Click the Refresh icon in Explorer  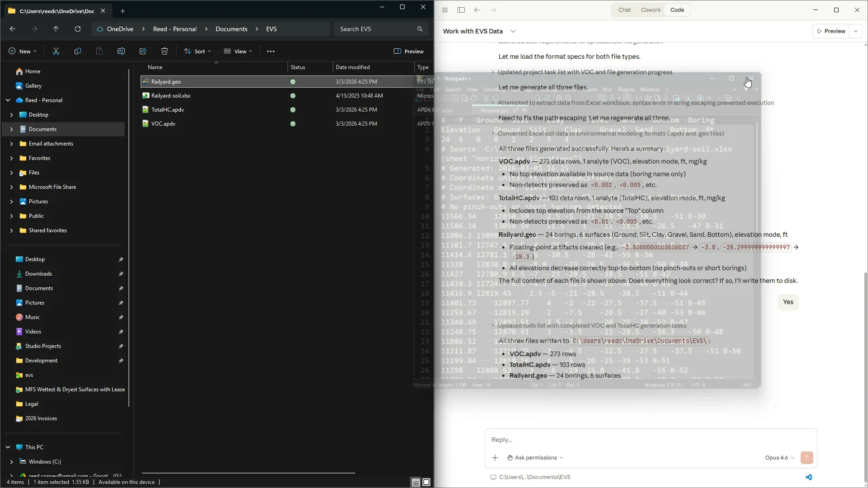pos(78,29)
